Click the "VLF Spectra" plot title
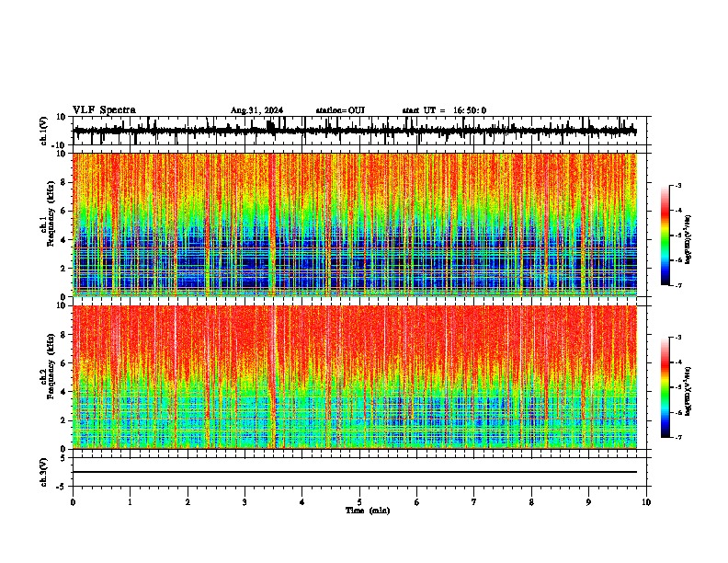This screenshot has width=728, height=563. pyautogui.click(x=104, y=110)
